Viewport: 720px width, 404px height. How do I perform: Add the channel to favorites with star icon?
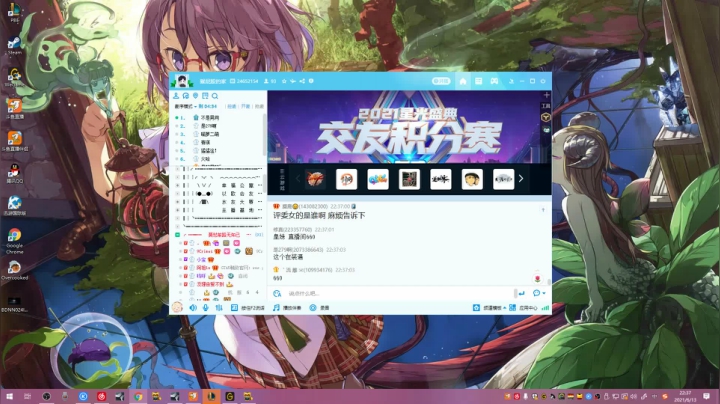pyautogui.click(x=284, y=81)
